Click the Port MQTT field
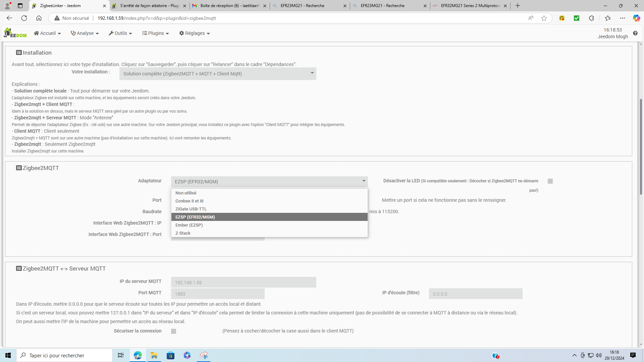This screenshot has height=362, width=644. [218, 294]
